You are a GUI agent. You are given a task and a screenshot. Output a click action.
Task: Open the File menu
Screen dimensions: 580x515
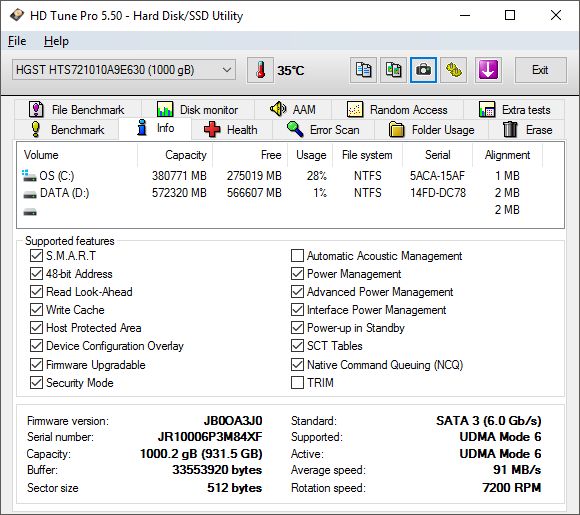point(17,41)
